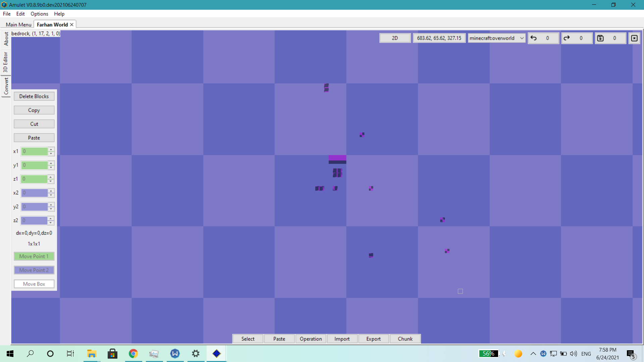Click the save disk icon
The height and width of the screenshot is (362, 644).
coord(600,38)
